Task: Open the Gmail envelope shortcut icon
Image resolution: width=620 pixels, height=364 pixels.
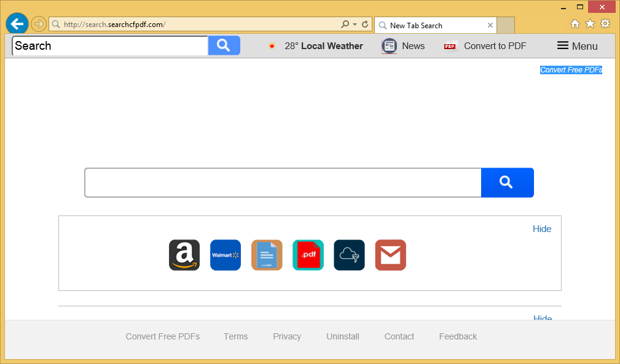Action: [x=391, y=255]
